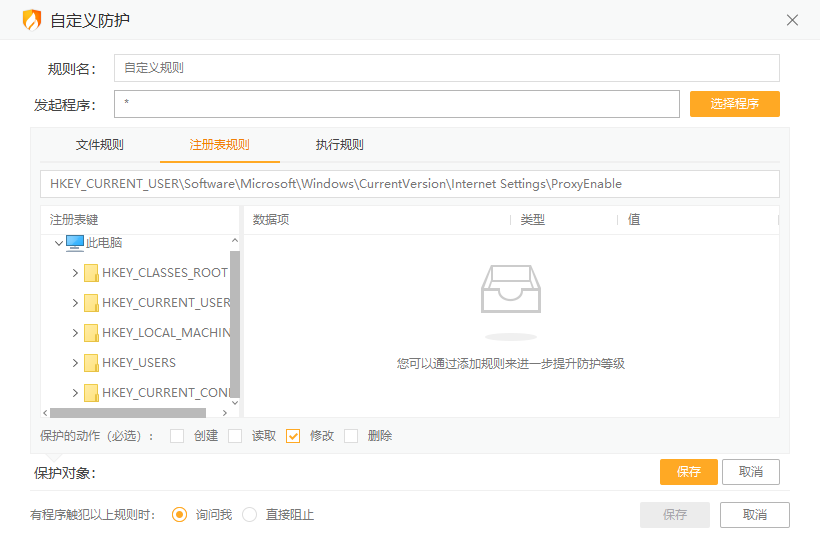Select the HKEY_USERS folder icon
The width and height of the screenshot is (820, 540).
(x=91, y=363)
